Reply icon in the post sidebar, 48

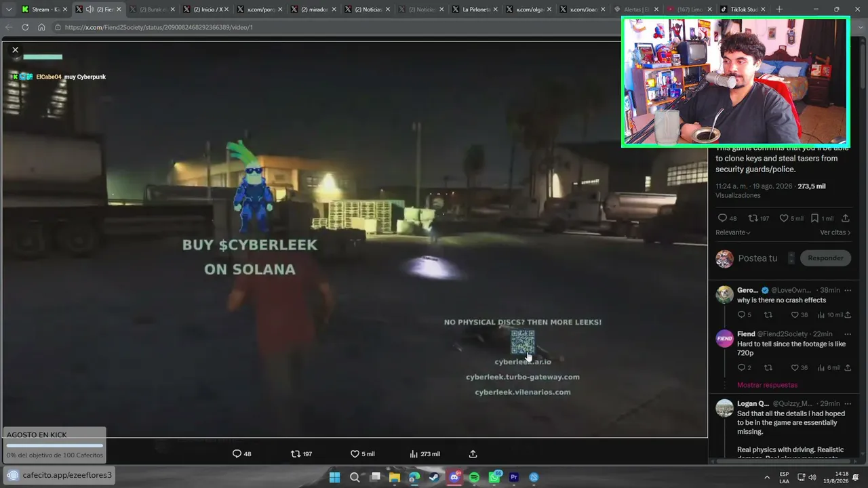coord(722,218)
